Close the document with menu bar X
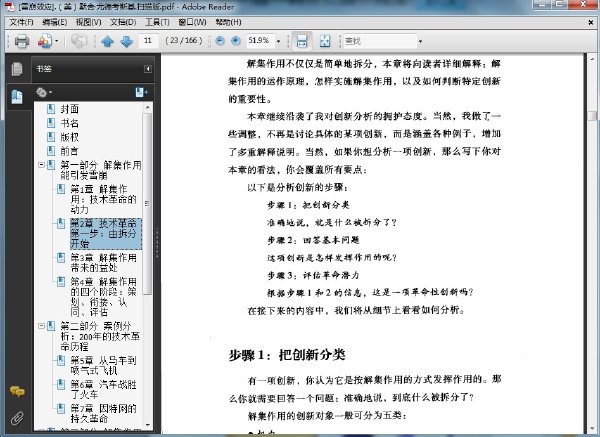This screenshot has width=600, height=437. [591, 23]
